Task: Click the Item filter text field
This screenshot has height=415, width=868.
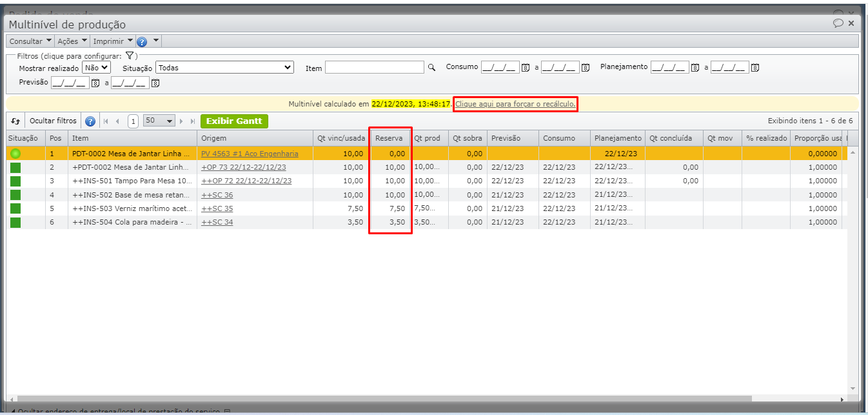Action: click(x=375, y=68)
